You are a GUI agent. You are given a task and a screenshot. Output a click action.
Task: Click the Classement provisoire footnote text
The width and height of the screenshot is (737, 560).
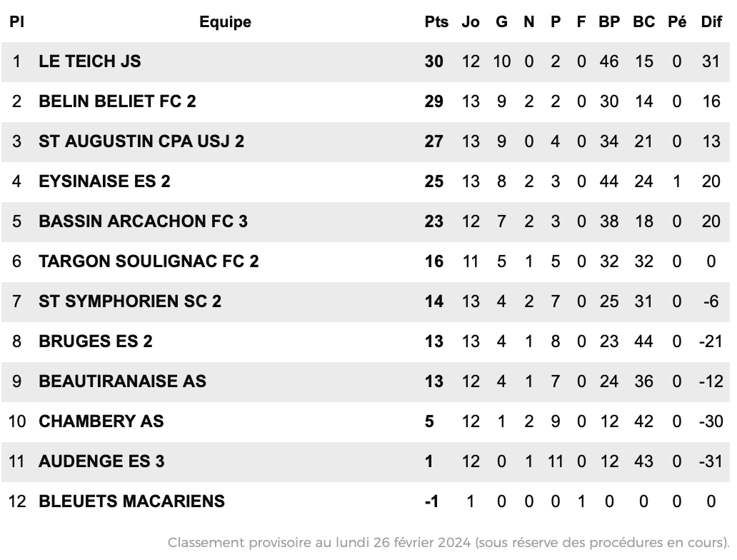[448, 543]
